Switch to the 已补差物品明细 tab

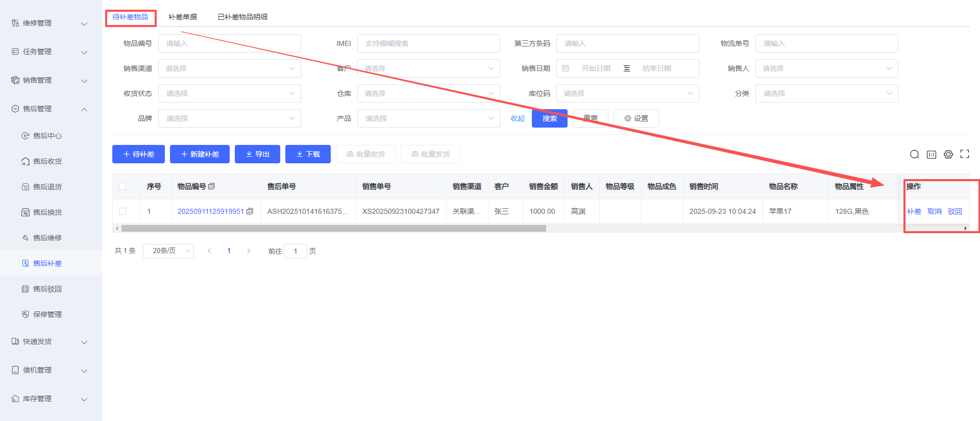point(242,17)
